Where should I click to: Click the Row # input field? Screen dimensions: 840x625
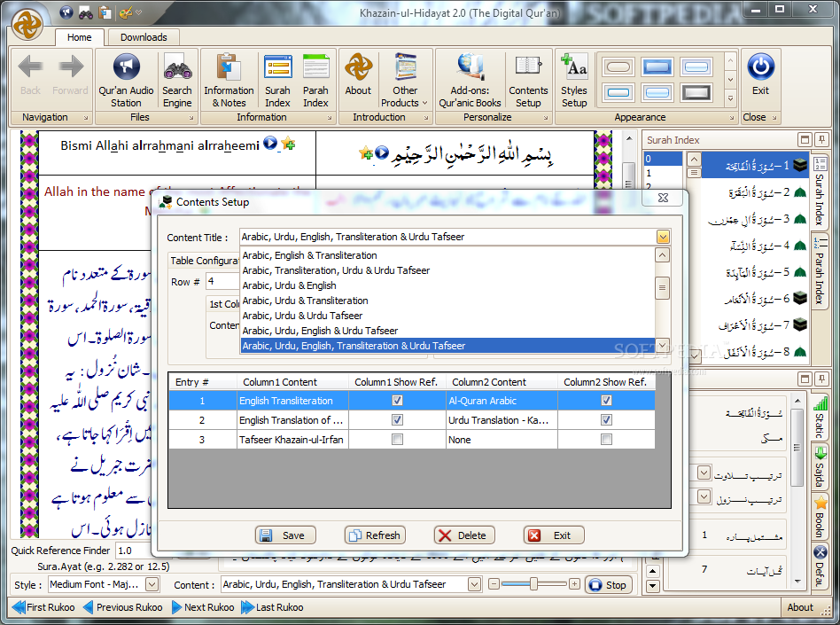click(222, 281)
